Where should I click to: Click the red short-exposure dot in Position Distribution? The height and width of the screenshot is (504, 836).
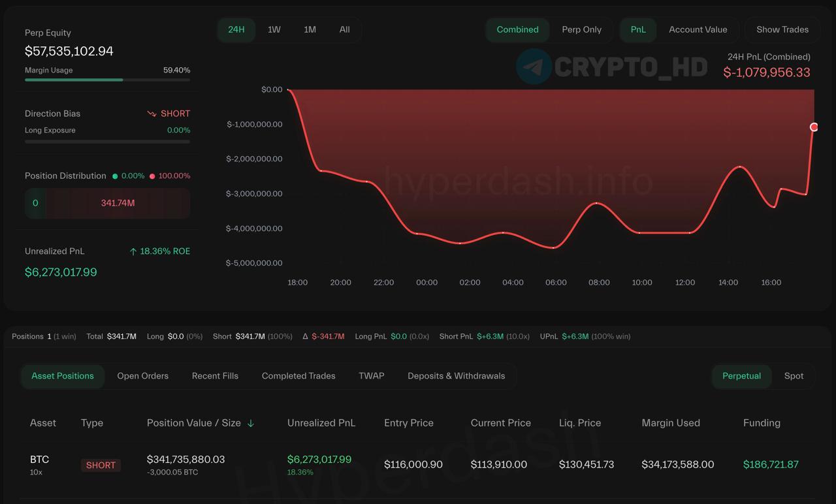152,176
